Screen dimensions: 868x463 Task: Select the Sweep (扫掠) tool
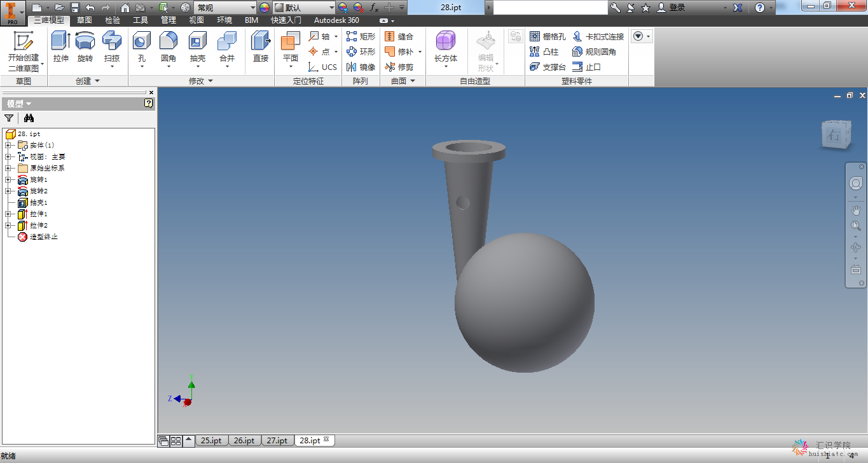point(112,50)
